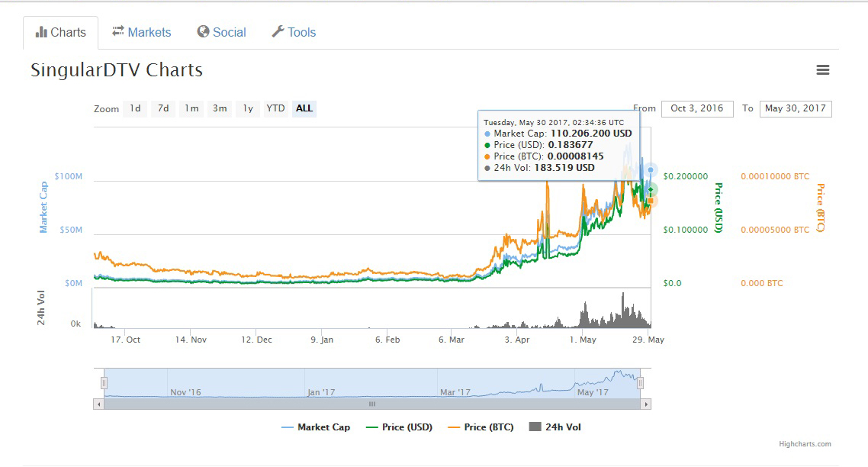The width and height of the screenshot is (868, 467).
Task: Click the 12. Dec date axis label
Action: pos(256,340)
